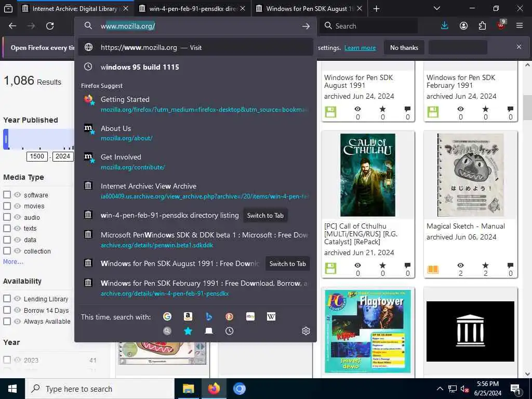Search this time with Google
Screen dimensions: 532x399
click(x=167, y=316)
